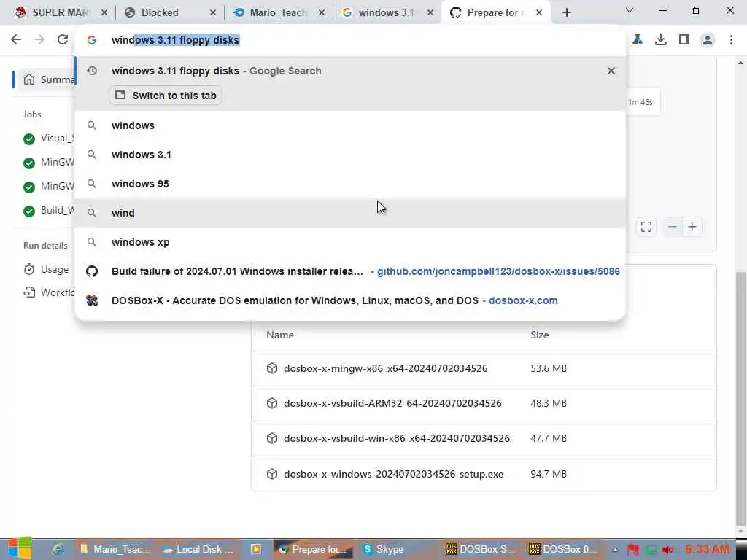Select the 'windows 95' search suggestion
The height and width of the screenshot is (560, 747).
click(x=350, y=184)
